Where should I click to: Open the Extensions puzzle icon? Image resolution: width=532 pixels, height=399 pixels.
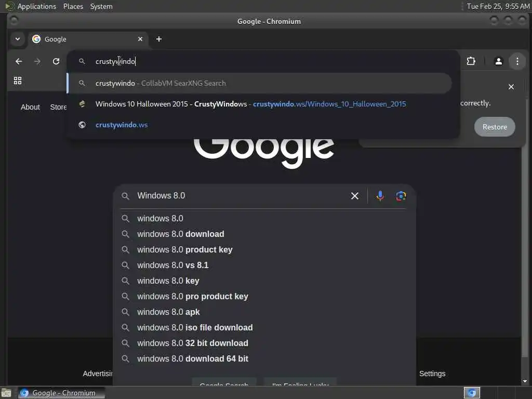(471, 61)
